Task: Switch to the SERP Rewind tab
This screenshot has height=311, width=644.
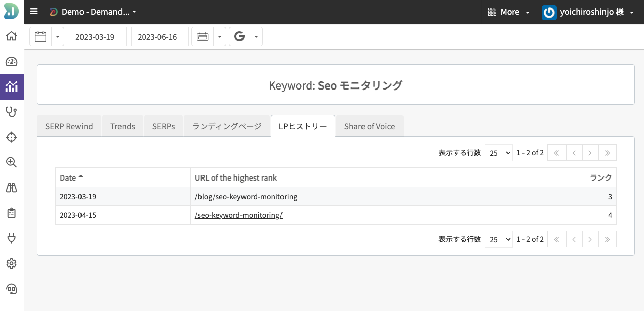Action: pos(69,126)
